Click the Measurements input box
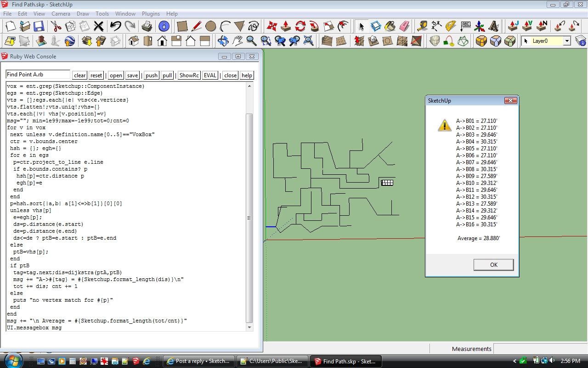Viewport: 588px width, 368px height. click(539, 349)
